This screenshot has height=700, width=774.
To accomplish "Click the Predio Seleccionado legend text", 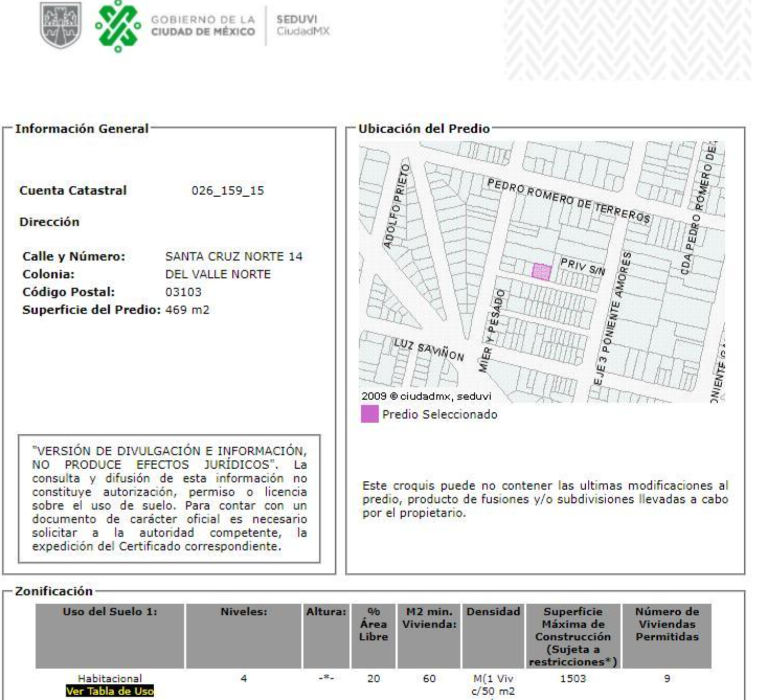I will tap(440, 414).
